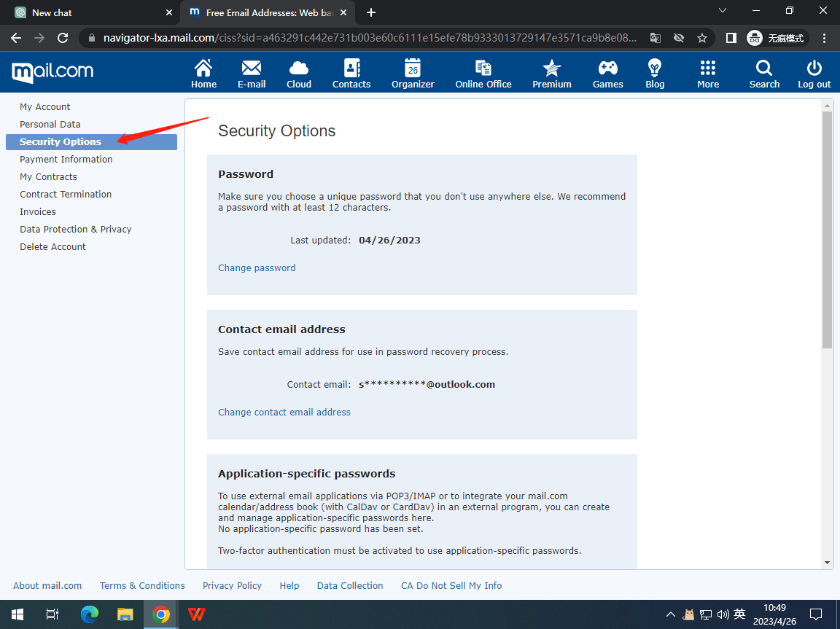Launch Online Office from the top bar
This screenshot has height=629, width=840.
(483, 69)
